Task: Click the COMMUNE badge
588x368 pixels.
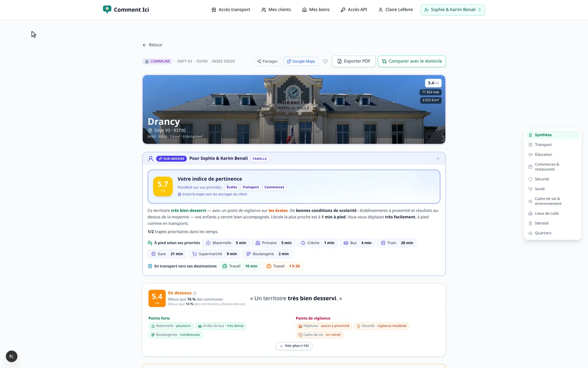Action: click(157, 61)
